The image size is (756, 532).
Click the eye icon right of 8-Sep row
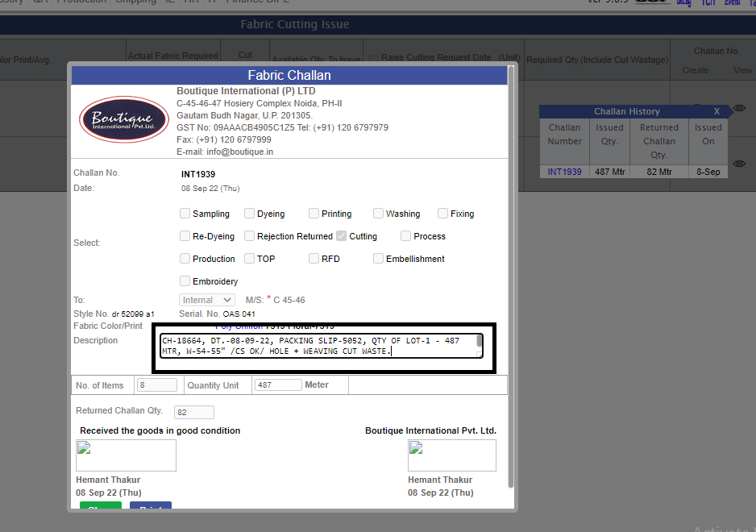point(739,164)
